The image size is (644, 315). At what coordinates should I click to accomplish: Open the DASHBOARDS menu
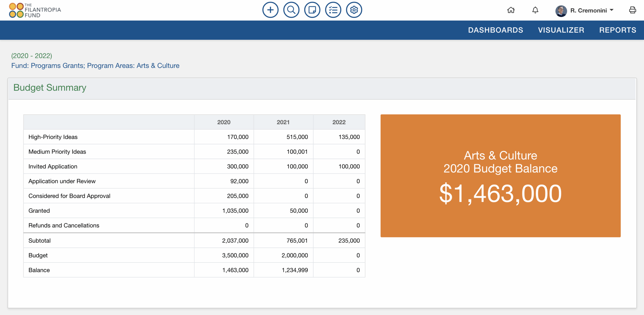point(496,30)
